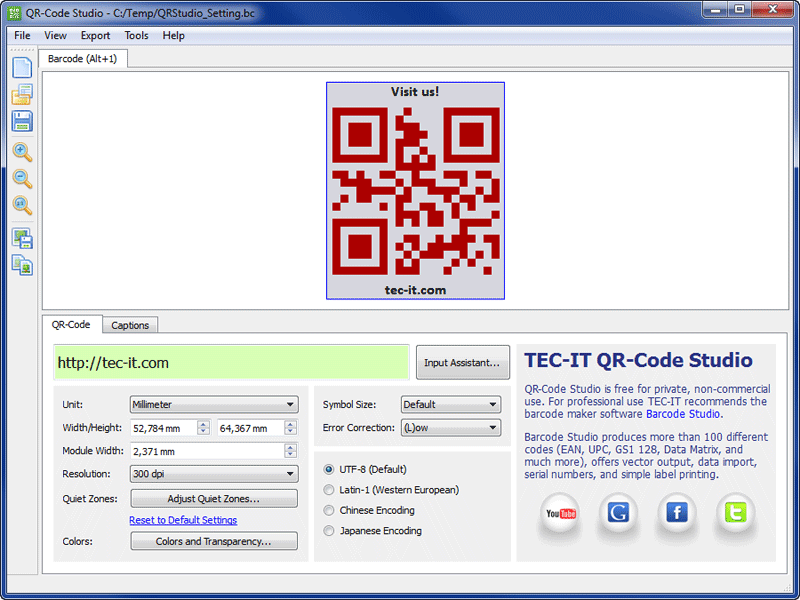Expand the Error Correction dropdown
Screen dimensions: 800x600
pyautogui.click(x=451, y=428)
